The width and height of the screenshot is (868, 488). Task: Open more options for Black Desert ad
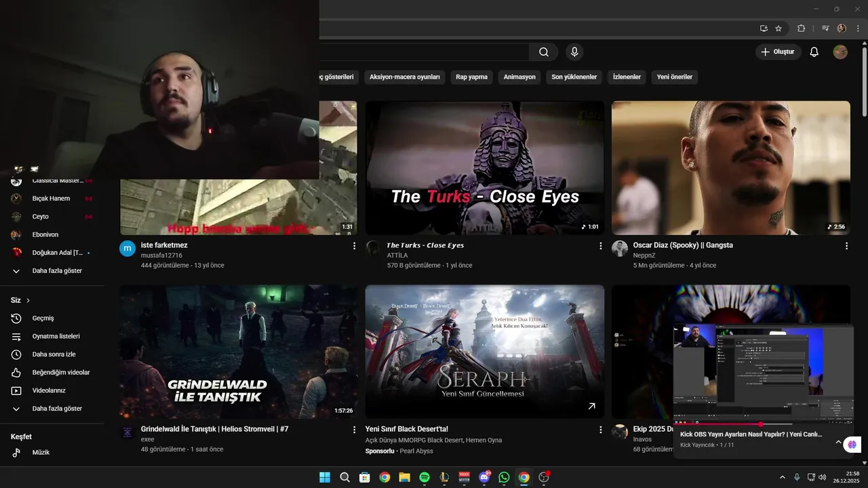[600, 430]
